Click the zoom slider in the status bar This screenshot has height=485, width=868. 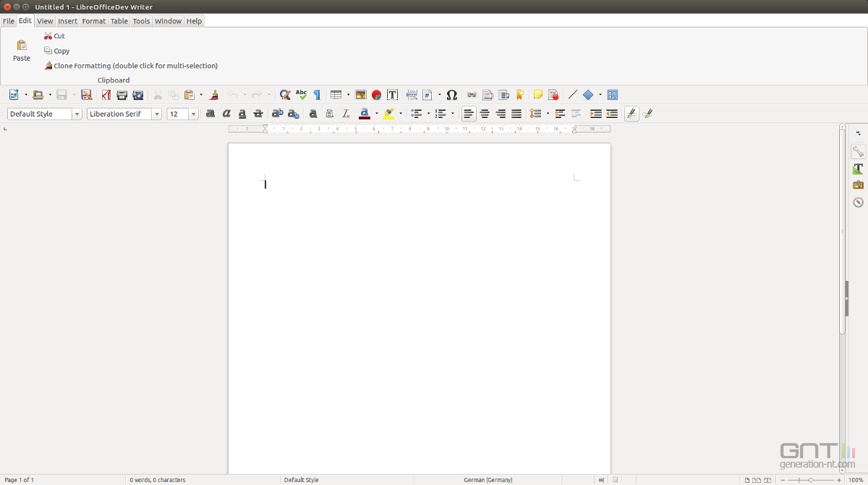pos(811,480)
